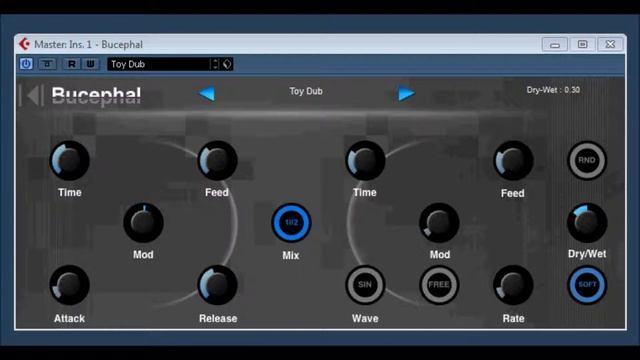Click the right delay Time knob
640x360 pixels.
point(365,160)
